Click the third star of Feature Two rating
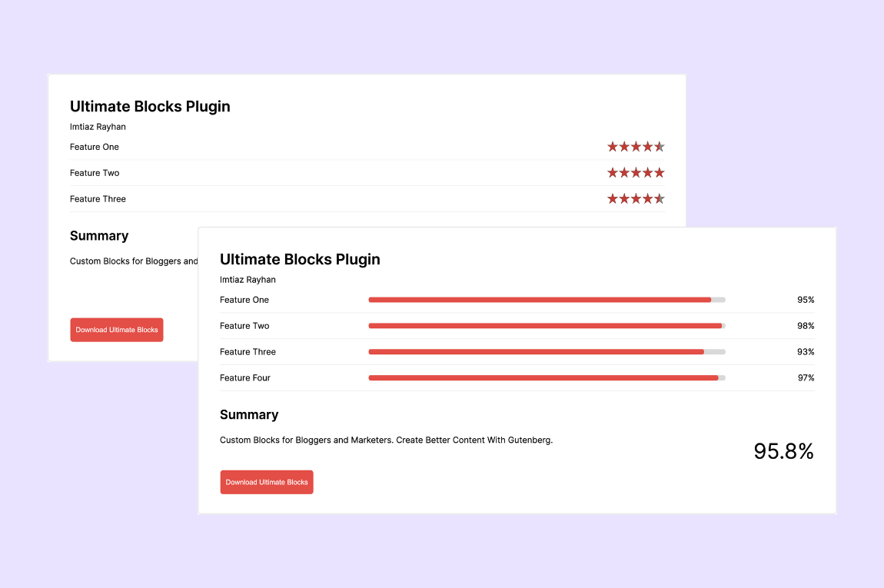Screen dimensions: 884x588 pos(636,172)
